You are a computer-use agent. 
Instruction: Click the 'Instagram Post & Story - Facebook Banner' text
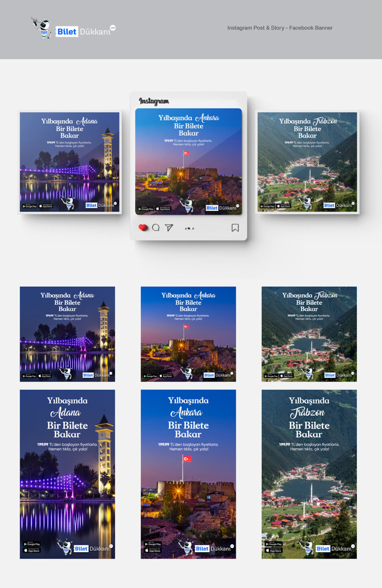point(280,28)
